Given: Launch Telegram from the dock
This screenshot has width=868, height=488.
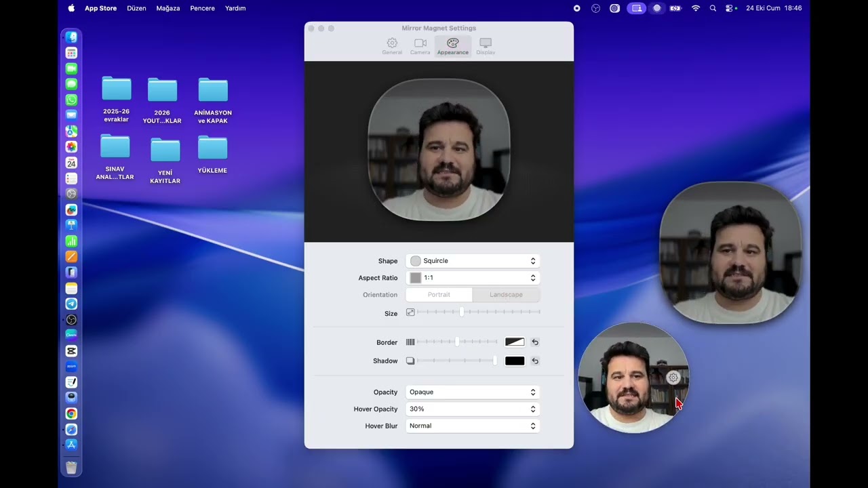Looking at the screenshot, I should (71, 304).
